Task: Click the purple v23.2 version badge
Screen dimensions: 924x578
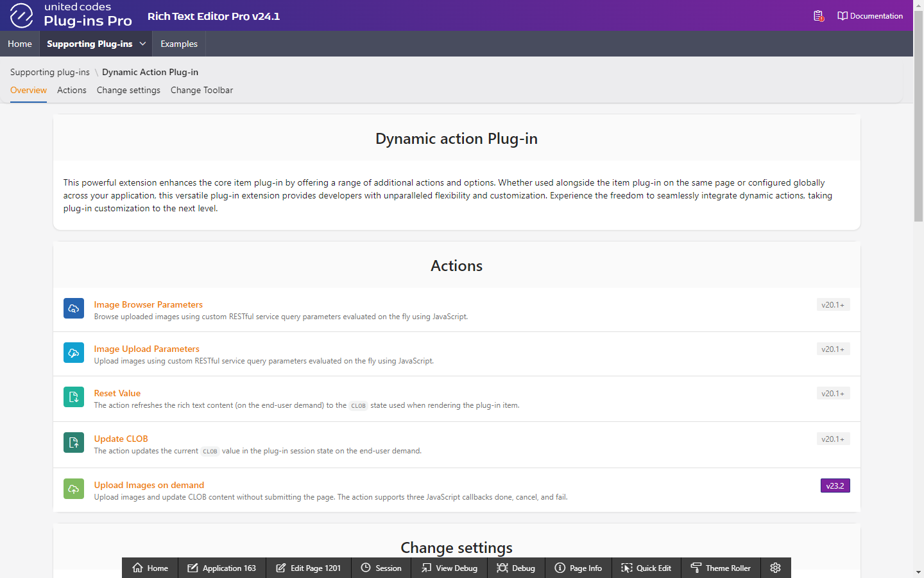Action: pyautogui.click(x=835, y=486)
